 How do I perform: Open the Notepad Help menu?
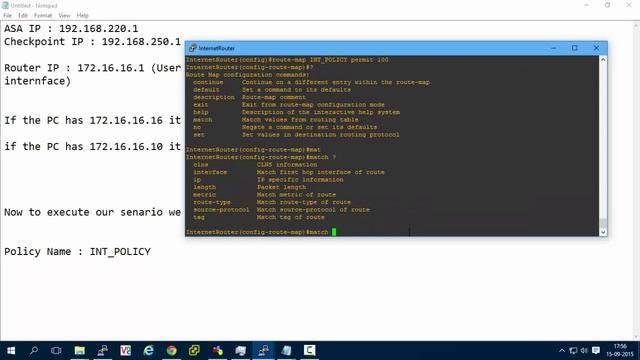pos(82,16)
